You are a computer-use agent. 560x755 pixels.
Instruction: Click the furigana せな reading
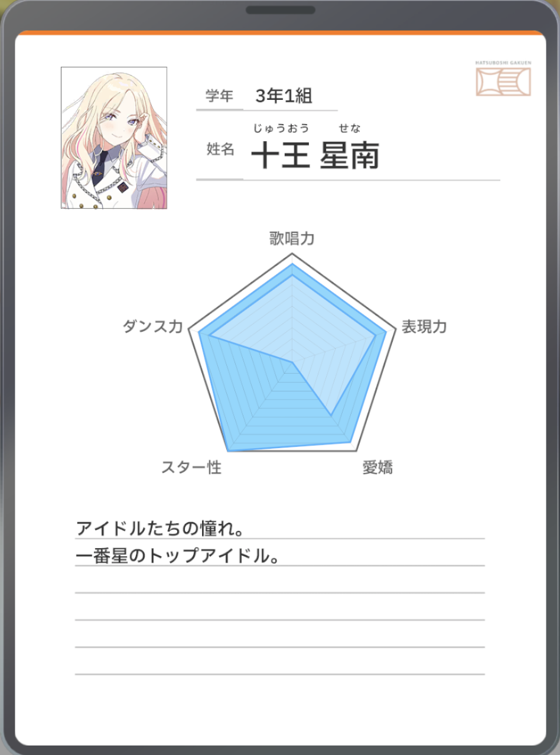pyautogui.click(x=350, y=128)
